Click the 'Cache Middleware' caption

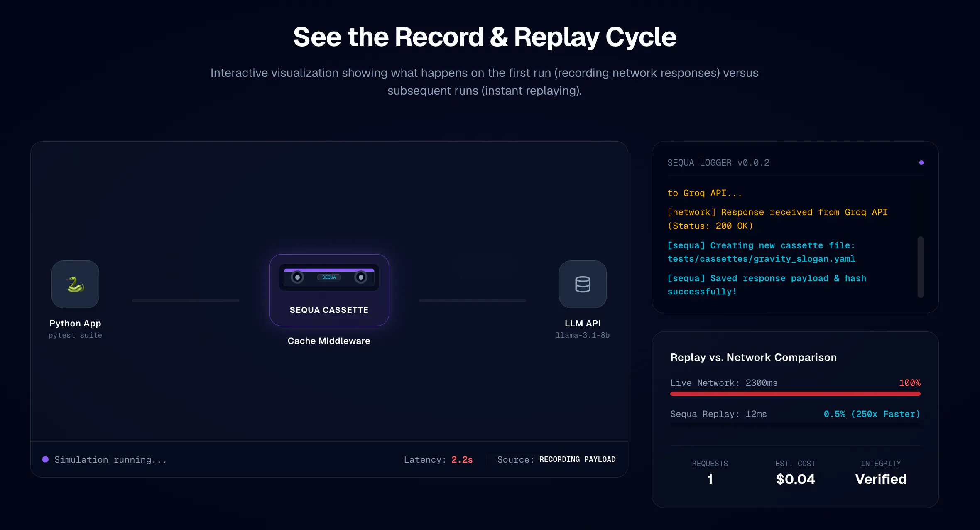point(329,341)
